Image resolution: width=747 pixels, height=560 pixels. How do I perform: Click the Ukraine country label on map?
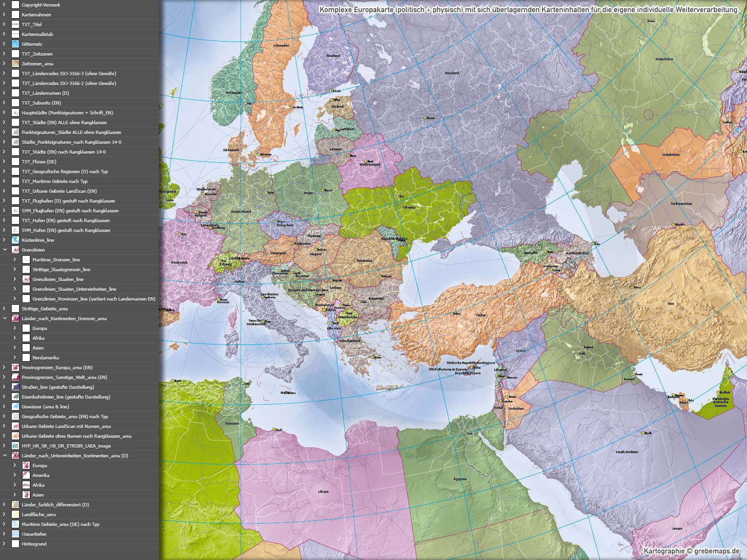[409, 207]
